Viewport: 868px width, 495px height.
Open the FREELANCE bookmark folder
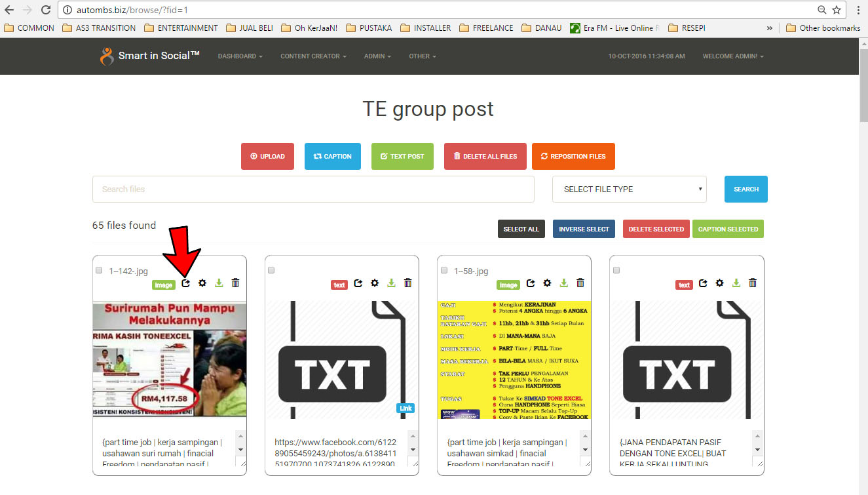[x=486, y=28]
